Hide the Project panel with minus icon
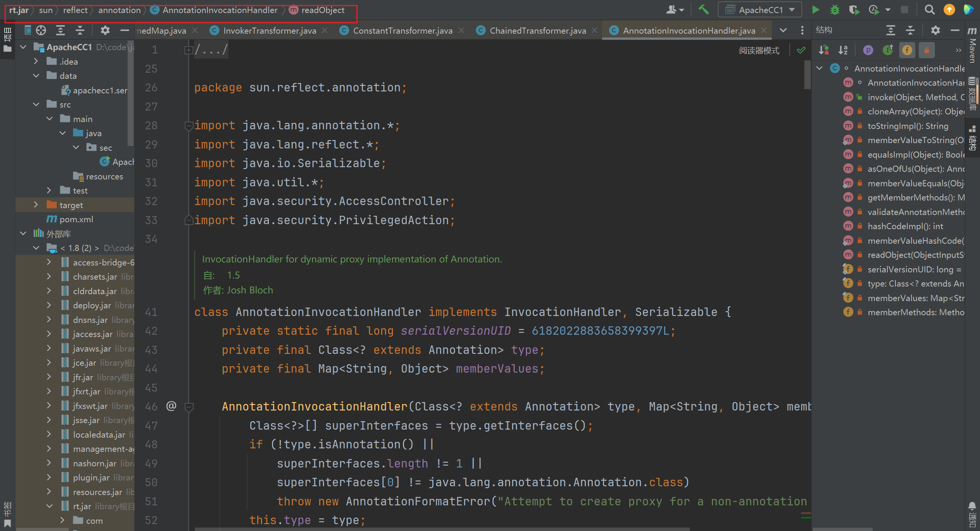Image resolution: width=980 pixels, height=531 pixels. [x=124, y=30]
